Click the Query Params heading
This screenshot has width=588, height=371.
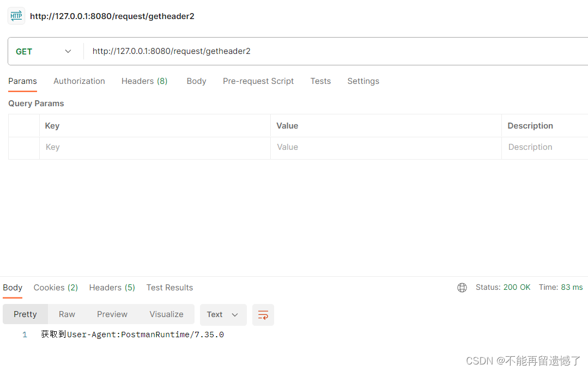click(x=36, y=104)
